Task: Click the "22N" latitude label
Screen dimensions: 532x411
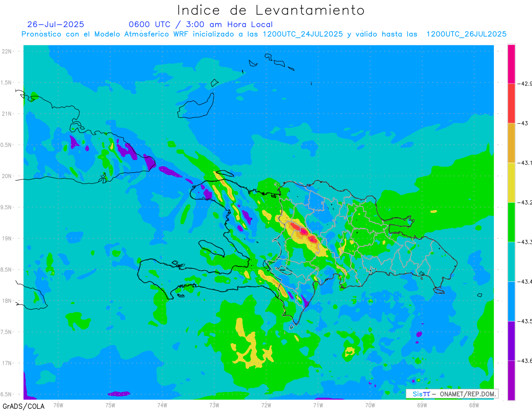Action: 8,51
